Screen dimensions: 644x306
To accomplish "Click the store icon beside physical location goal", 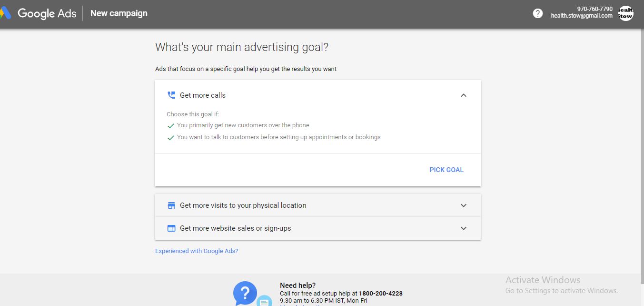I will (x=171, y=205).
